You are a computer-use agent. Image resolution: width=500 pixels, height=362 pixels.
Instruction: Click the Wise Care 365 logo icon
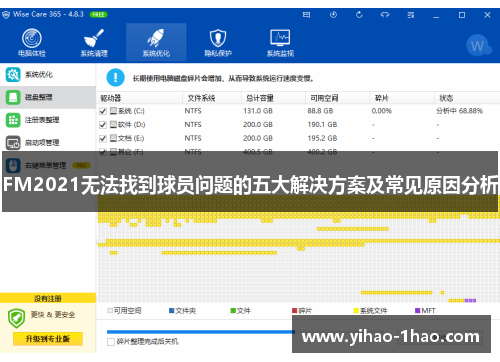point(6,15)
